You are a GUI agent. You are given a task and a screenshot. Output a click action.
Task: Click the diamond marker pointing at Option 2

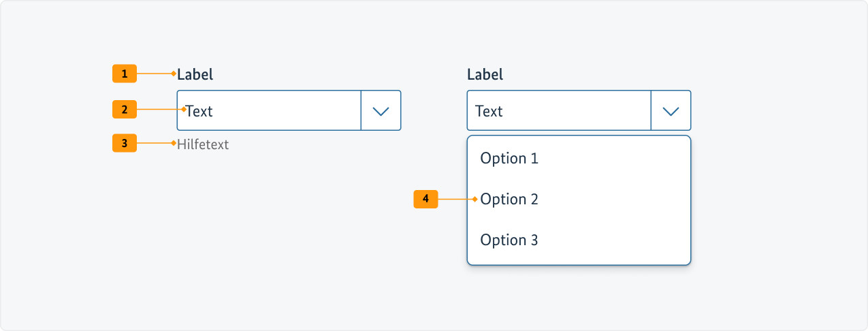click(475, 199)
